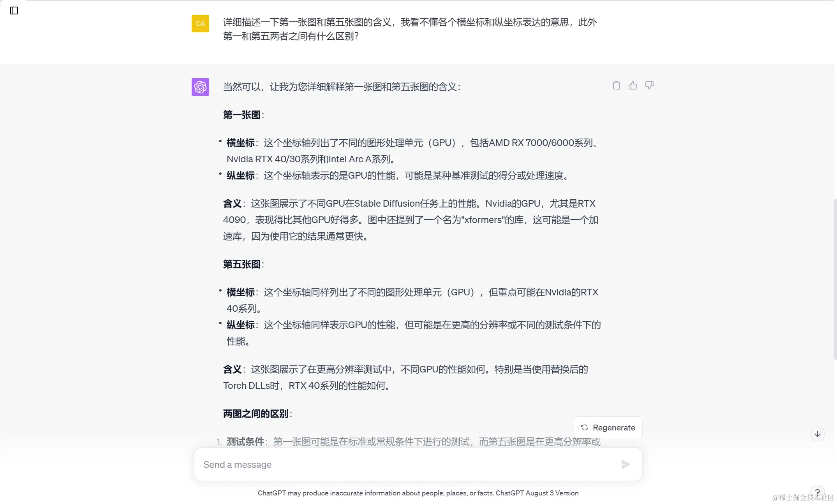Screen dimensions: 837x504
Task: Click the user question text about 第一张图和第五张图
Action: (x=410, y=29)
